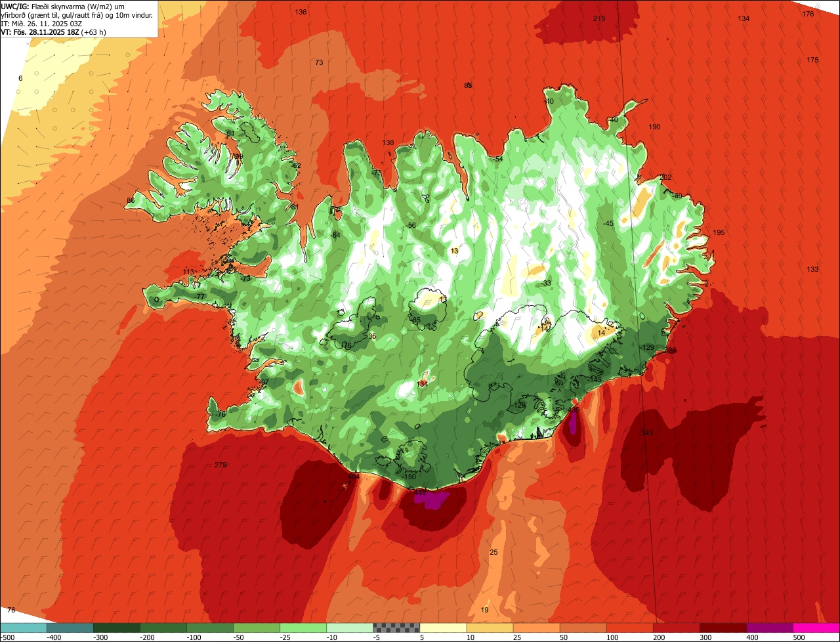Screen dimensions: 840x642
Task: Click the legend swatch between 10 and 25
Action: (x=490, y=628)
